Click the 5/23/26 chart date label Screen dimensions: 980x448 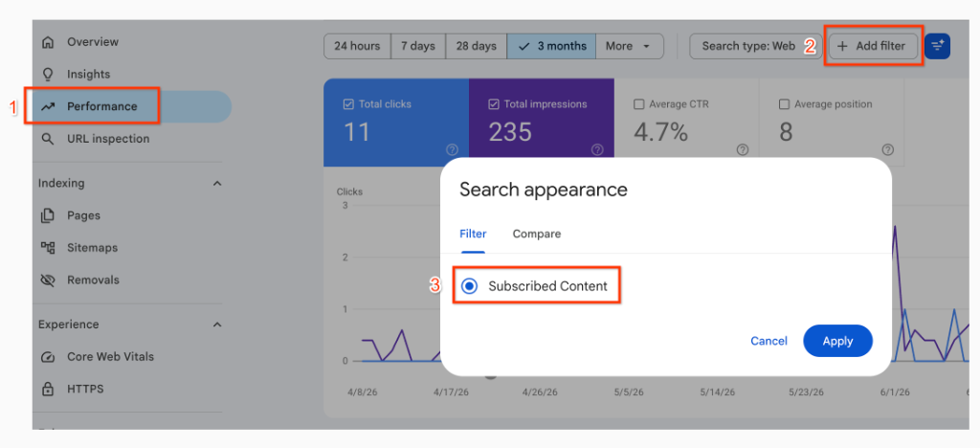pos(806,393)
